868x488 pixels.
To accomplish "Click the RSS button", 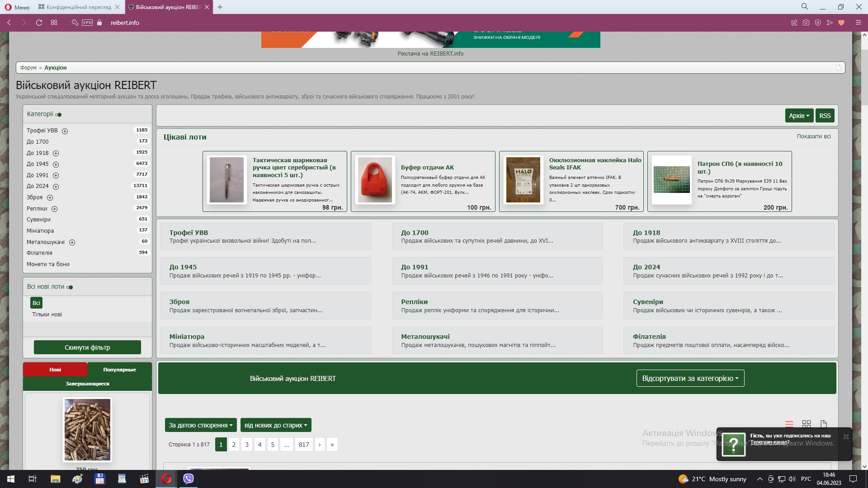I will pos(825,116).
